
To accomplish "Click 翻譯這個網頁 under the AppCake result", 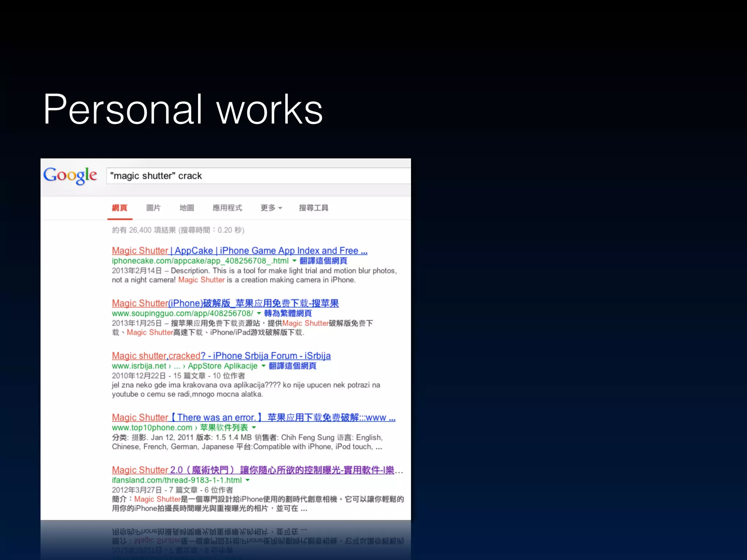I will point(323,261).
